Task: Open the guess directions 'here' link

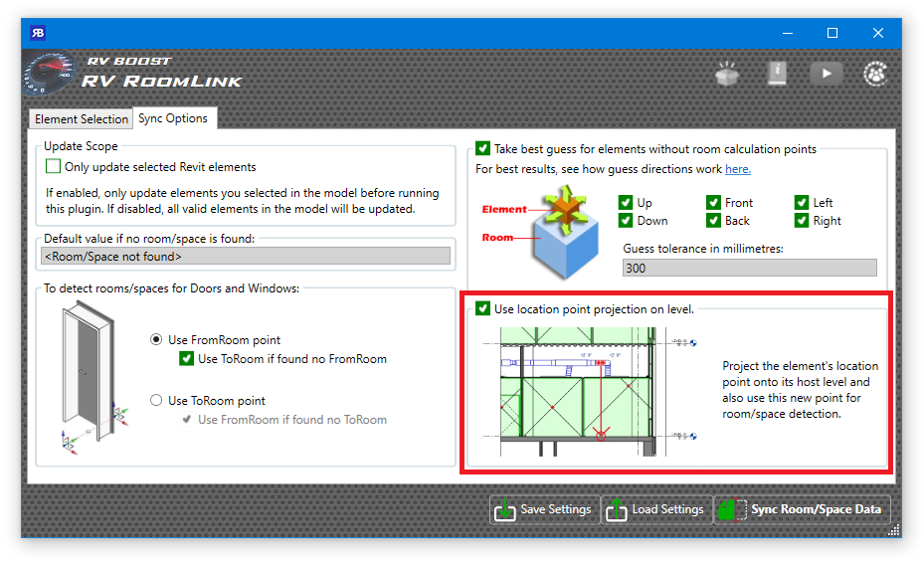Action: (x=738, y=169)
